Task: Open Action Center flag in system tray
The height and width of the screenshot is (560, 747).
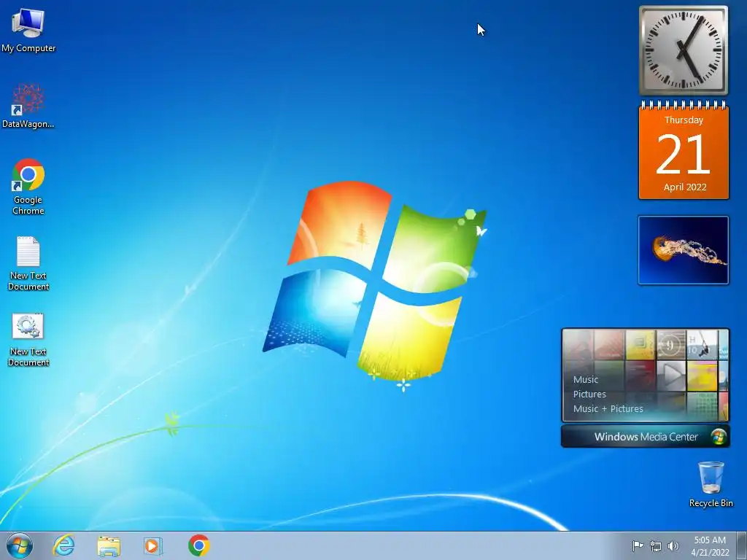Action: (x=638, y=545)
